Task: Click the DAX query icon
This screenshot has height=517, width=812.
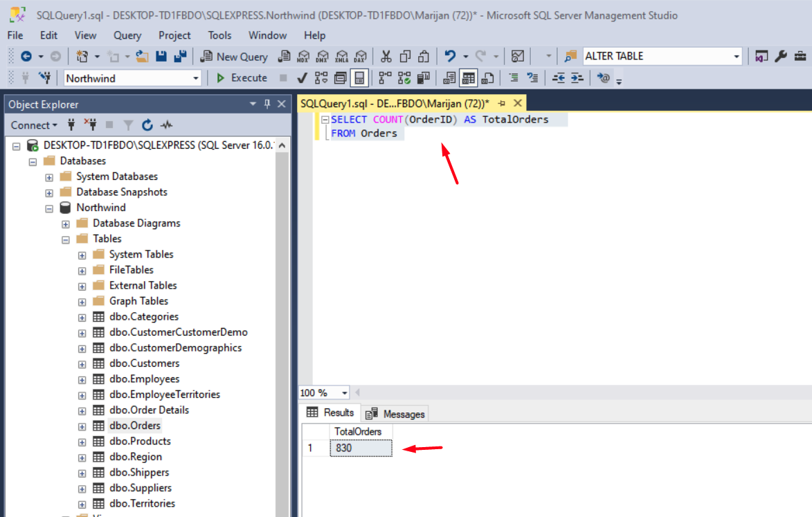Action: [x=361, y=57]
